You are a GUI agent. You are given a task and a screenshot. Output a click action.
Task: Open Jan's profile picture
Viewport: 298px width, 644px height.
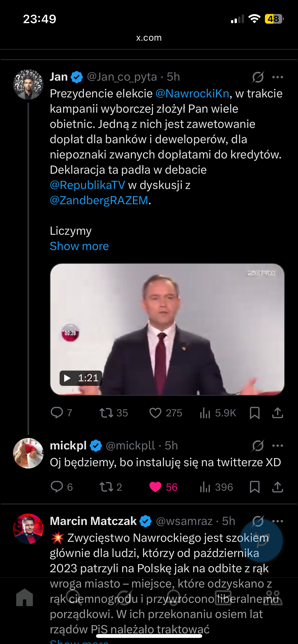click(28, 84)
